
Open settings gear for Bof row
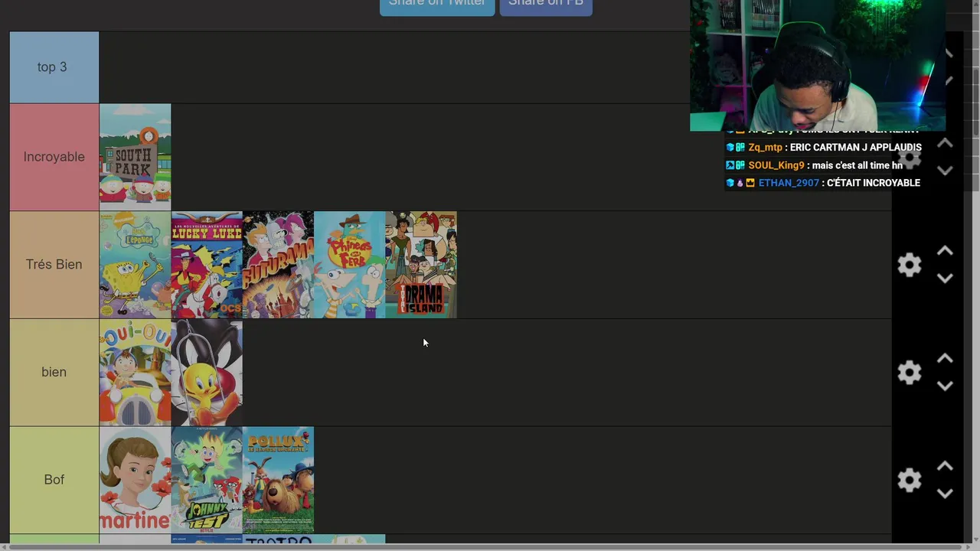click(x=909, y=480)
